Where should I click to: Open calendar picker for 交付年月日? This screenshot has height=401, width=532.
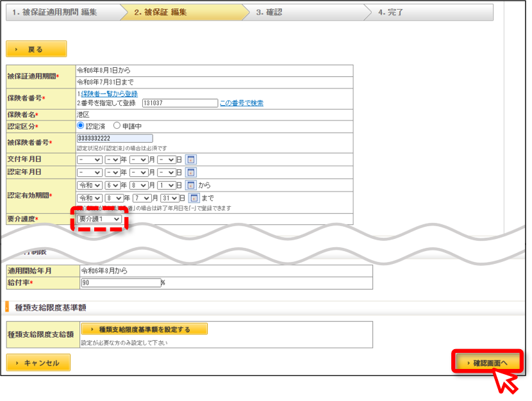[191, 160]
